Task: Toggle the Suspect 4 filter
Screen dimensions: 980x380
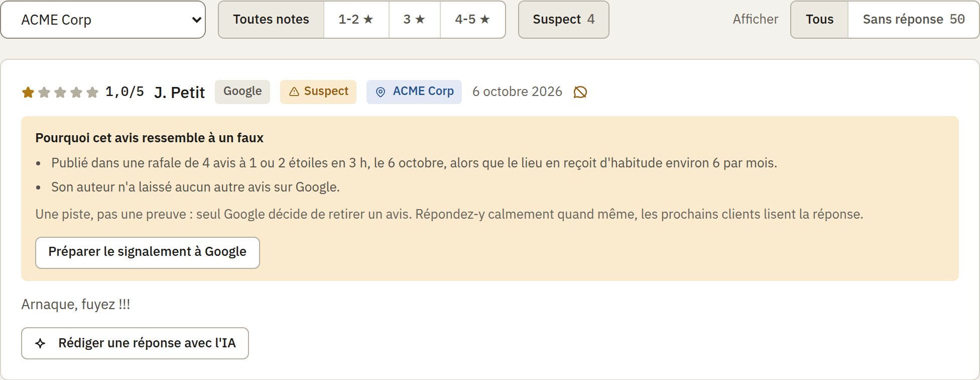Action: pyautogui.click(x=563, y=20)
